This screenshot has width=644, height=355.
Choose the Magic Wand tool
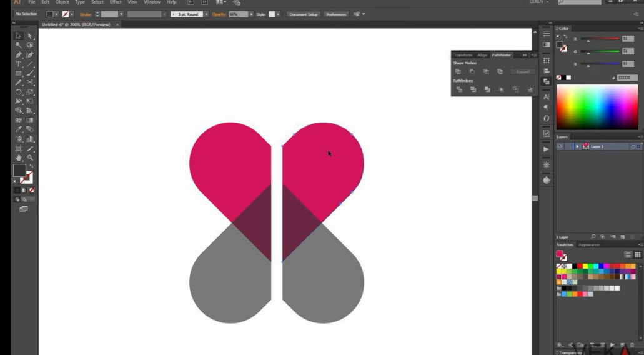(19, 46)
